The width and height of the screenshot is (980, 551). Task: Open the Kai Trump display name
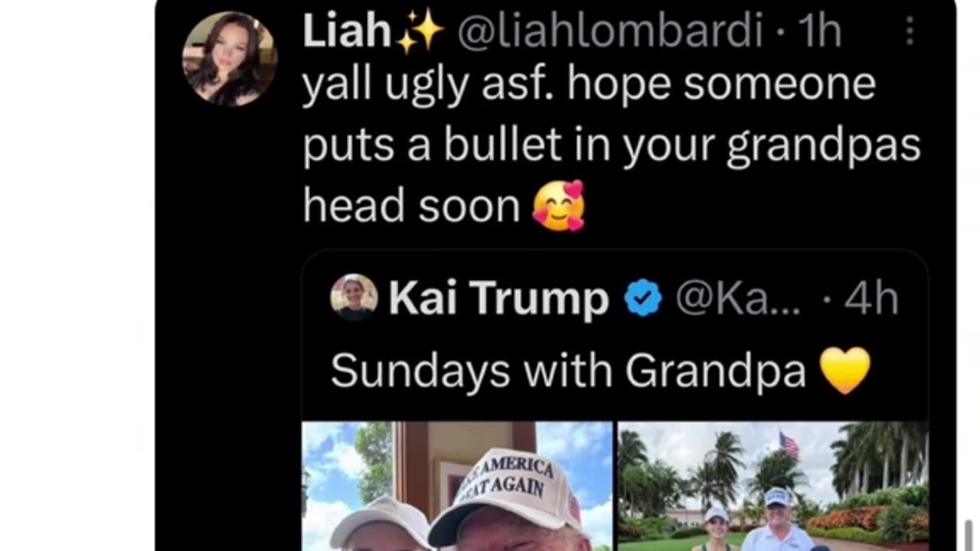click(x=498, y=298)
